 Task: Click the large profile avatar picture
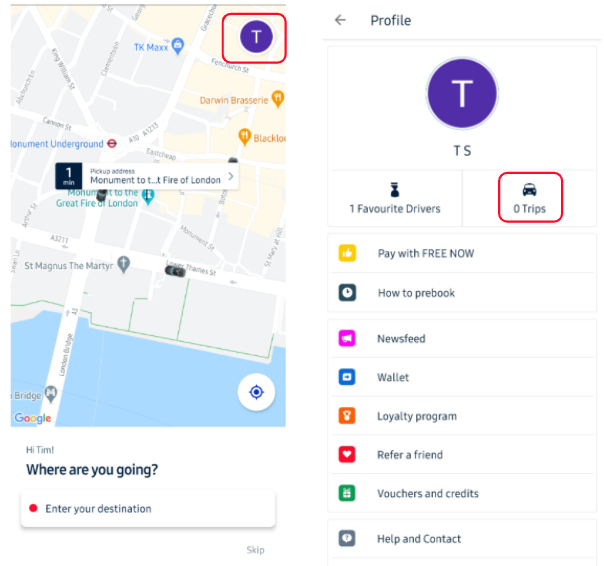(462, 94)
